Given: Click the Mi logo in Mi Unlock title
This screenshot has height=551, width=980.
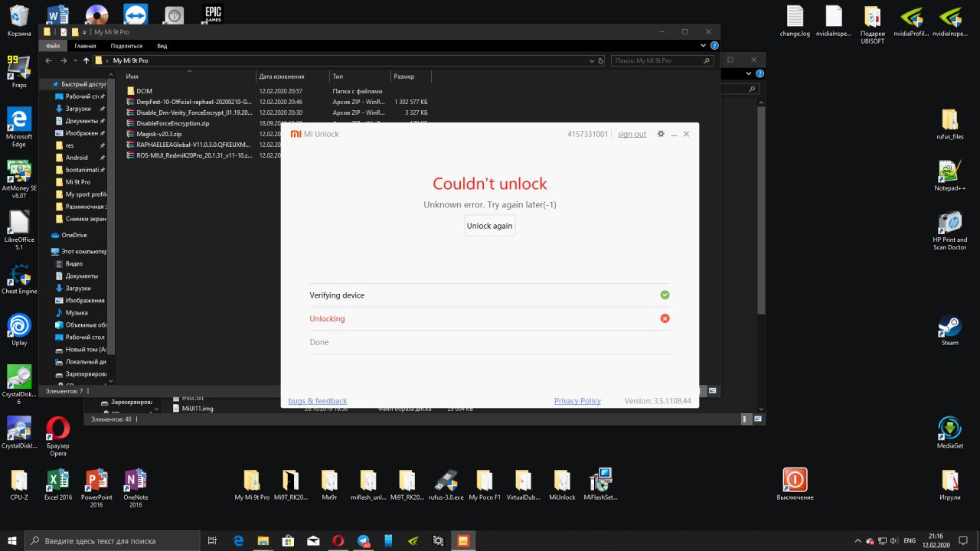Looking at the screenshot, I should click(x=296, y=134).
